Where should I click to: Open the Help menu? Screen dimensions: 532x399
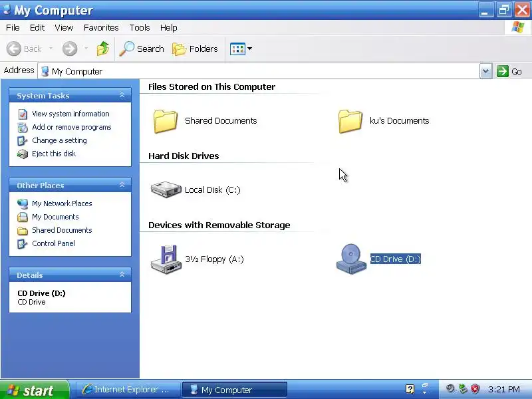(169, 27)
